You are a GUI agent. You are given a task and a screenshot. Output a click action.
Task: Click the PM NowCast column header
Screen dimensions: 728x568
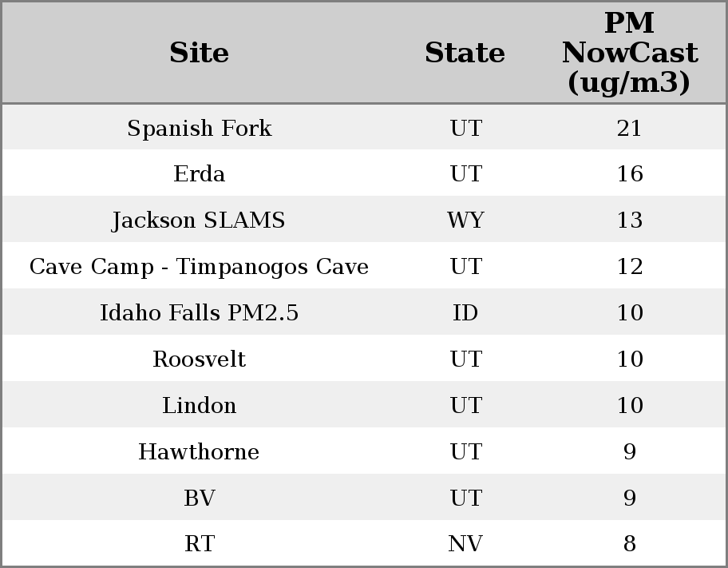629,54
